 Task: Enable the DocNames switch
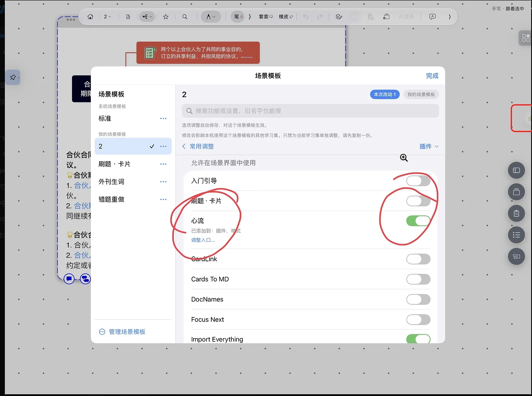pos(418,299)
